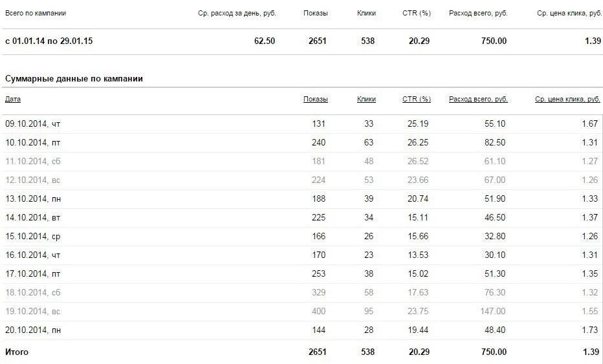Click the 147.00 spend value cell

tap(492, 312)
